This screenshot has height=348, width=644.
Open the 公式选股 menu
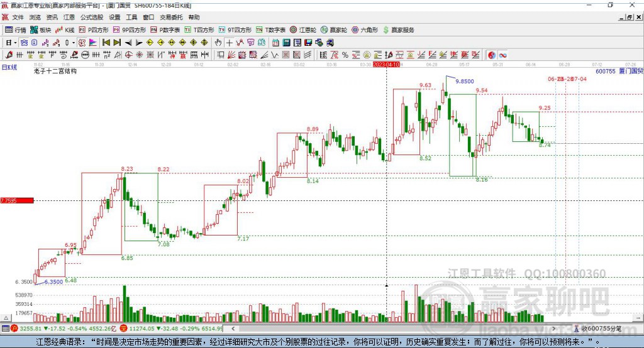click(92, 17)
